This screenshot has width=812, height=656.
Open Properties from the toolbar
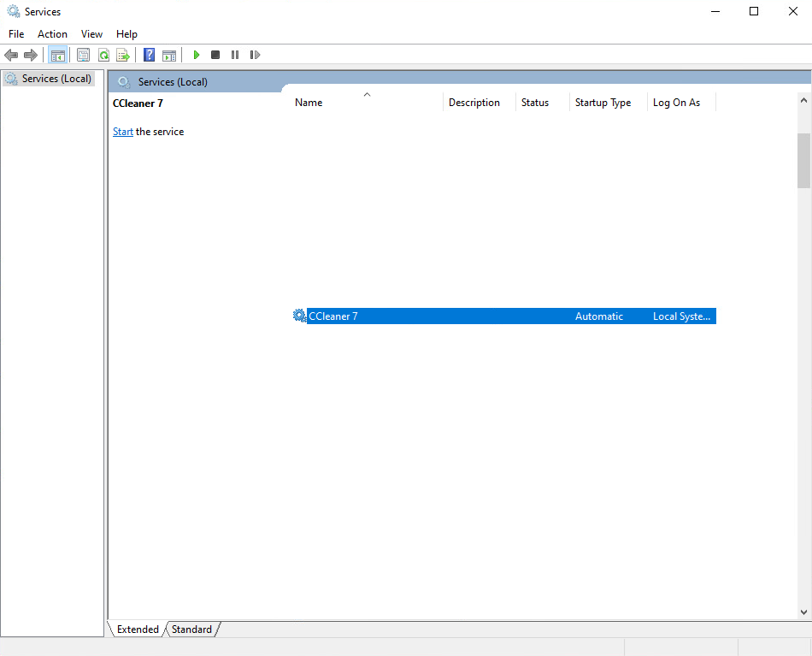pyautogui.click(x=83, y=55)
